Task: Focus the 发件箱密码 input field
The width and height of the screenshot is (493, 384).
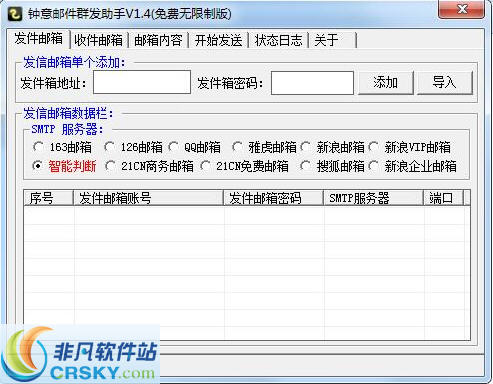Action: pos(312,83)
